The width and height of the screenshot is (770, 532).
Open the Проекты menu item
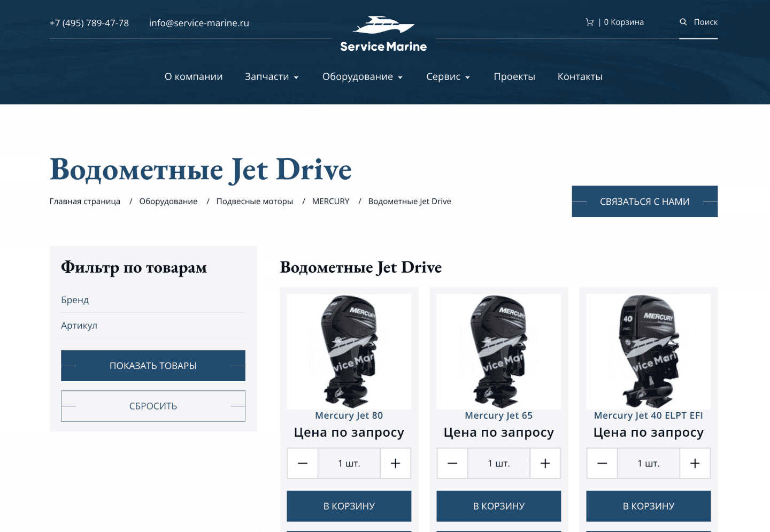point(514,76)
